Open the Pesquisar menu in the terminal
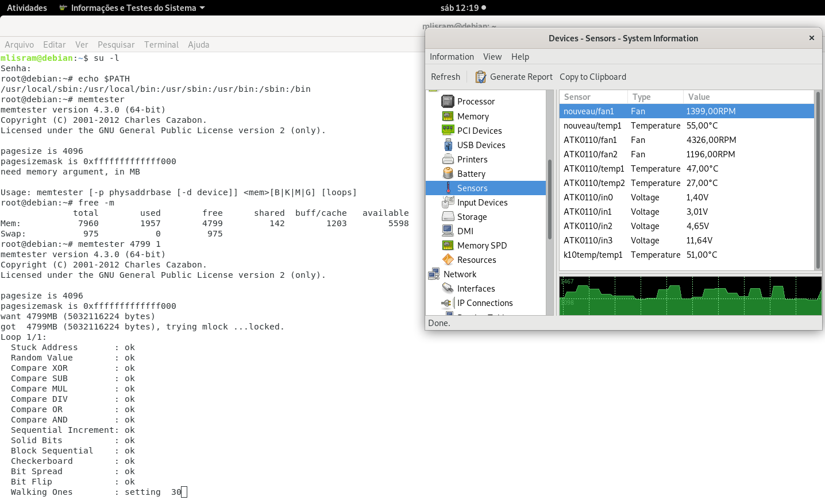Image resolution: width=825 pixels, height=504 pixels. [x=116, y=45]
